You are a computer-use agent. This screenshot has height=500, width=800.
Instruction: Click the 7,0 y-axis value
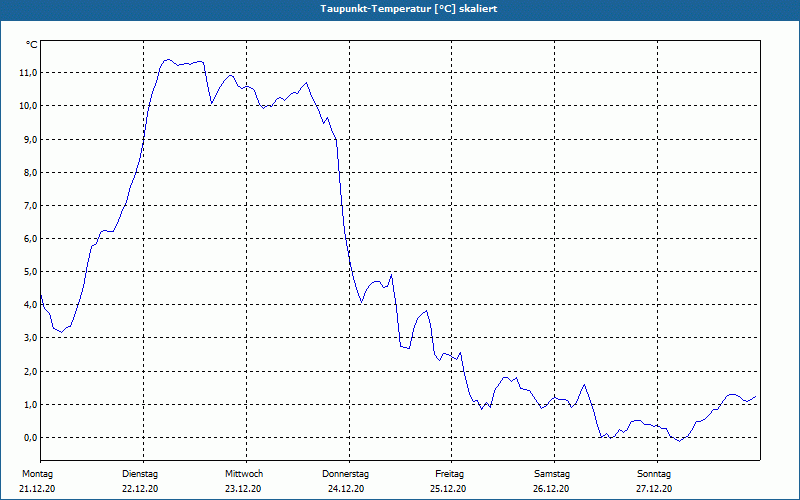pyautogui.click(x=30, y=206)
